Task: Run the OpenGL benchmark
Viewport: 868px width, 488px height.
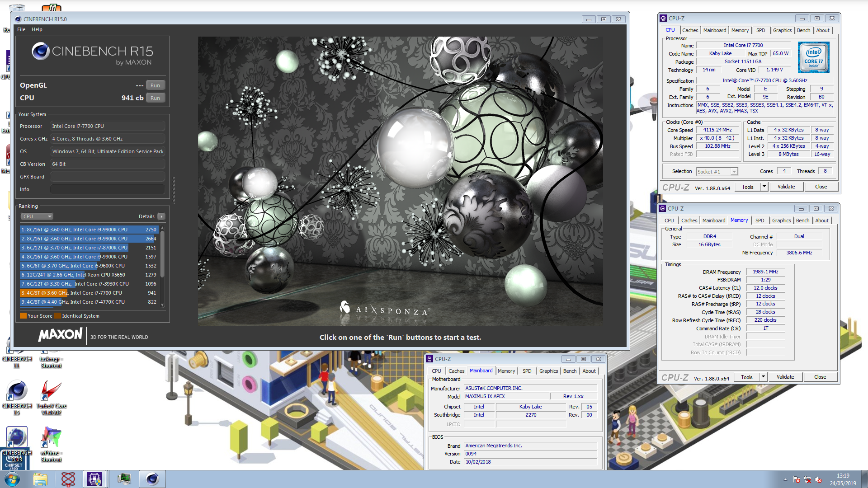Action: pos(156,85)
